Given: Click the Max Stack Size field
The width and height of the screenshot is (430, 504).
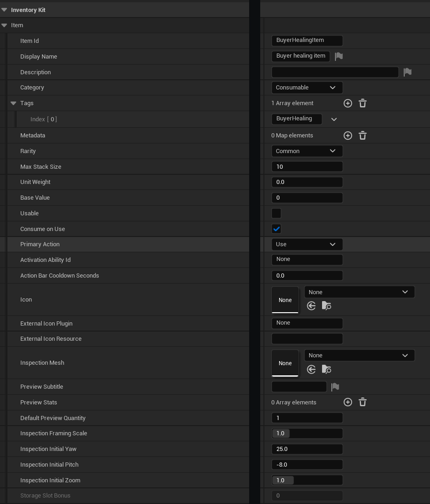Looking at the screenshot, I should [x=307, y=166].
